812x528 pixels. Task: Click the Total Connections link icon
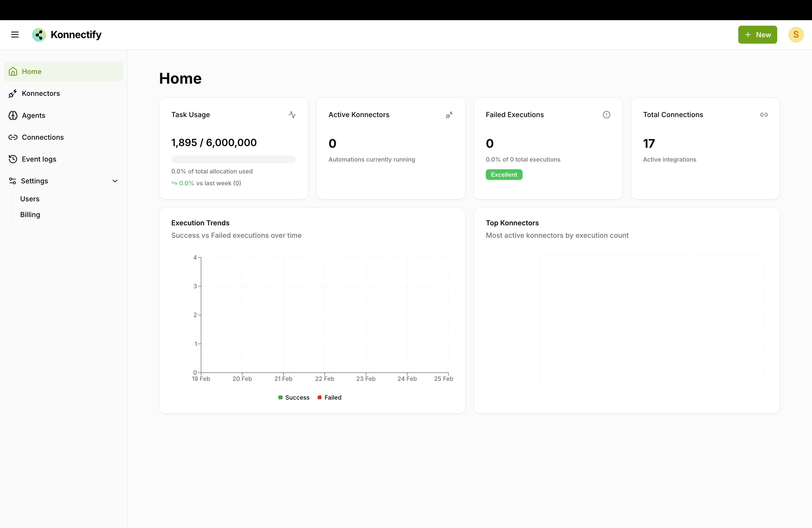click(x=764, y=115)
